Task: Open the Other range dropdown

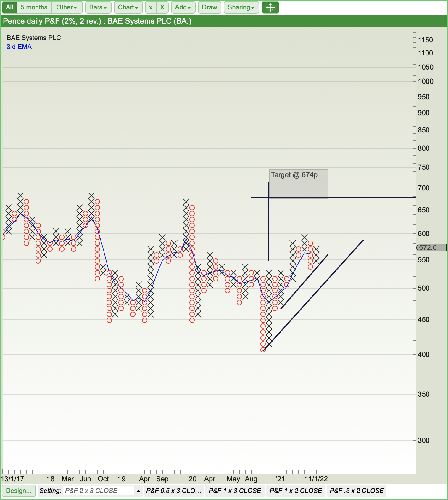Action: (67, 7)
